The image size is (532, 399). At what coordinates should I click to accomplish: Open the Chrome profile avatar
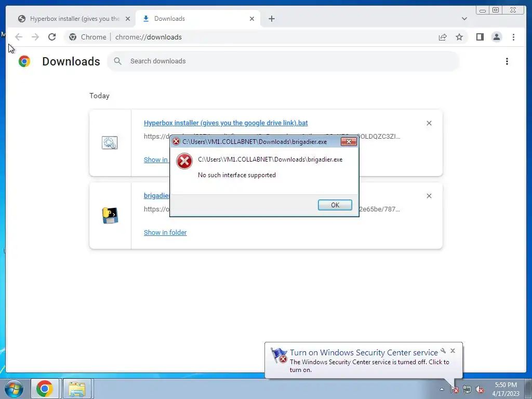496,37
